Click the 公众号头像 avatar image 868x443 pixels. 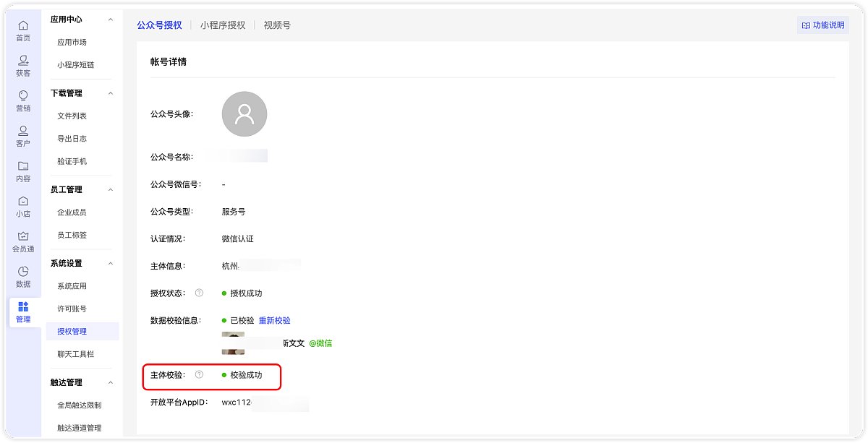coord(244,114)
